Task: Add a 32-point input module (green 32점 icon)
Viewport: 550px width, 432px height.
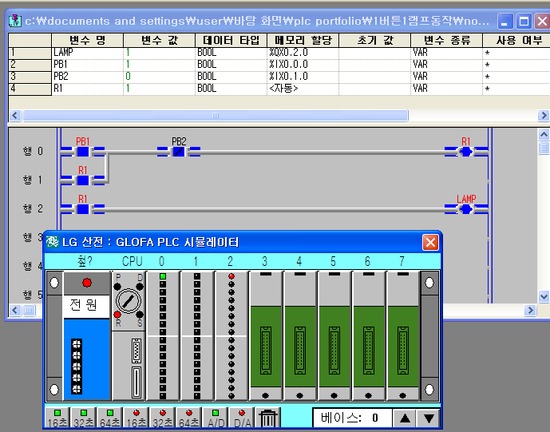Action: pos(83,418)
